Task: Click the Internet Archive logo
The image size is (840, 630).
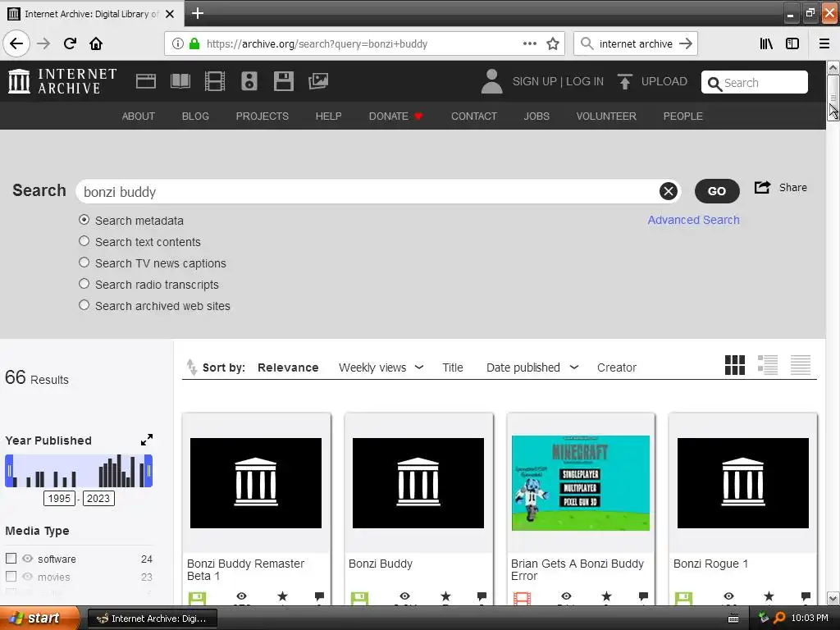Action: 62,81
